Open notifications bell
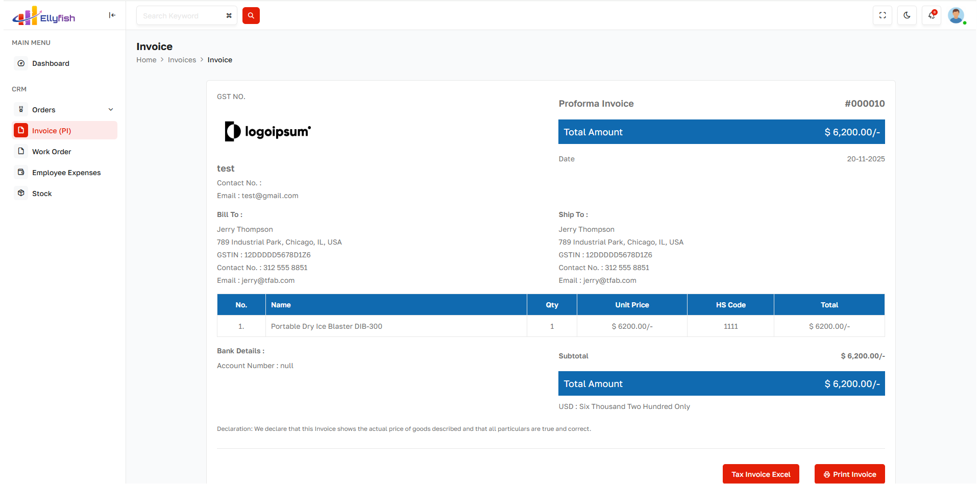The height and width of the screenshot is (484, 980). coord(932,16)
